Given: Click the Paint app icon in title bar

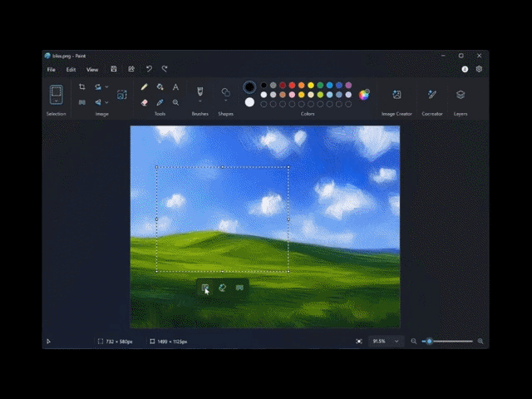Looking at the screenshot, I should pyautogui.click(x=47, y=56).
